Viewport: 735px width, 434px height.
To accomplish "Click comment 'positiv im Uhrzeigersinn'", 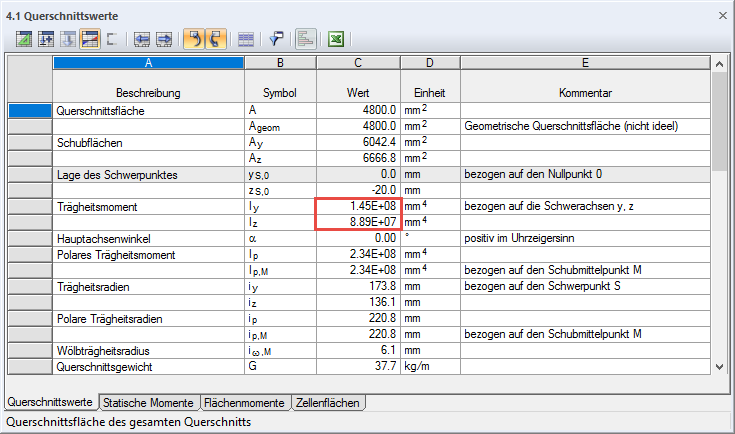I will pos(585,239).
